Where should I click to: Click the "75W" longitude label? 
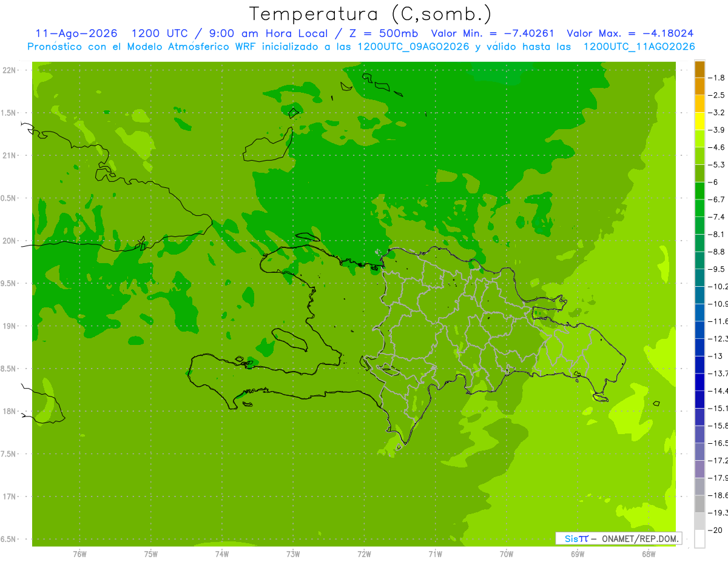point(151,554)
